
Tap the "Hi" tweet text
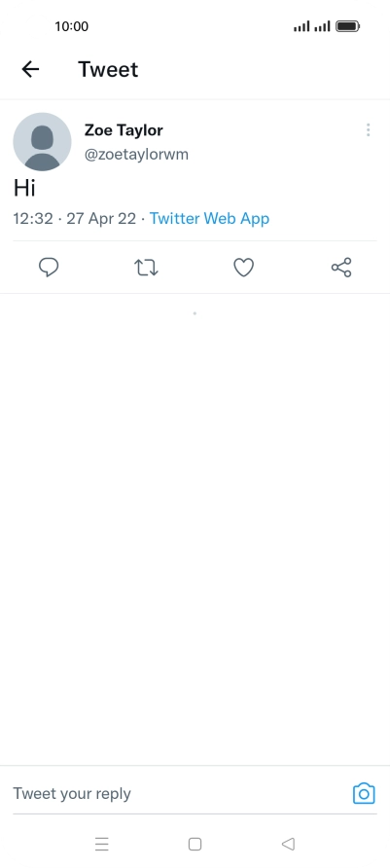click(x=24, y=188)
